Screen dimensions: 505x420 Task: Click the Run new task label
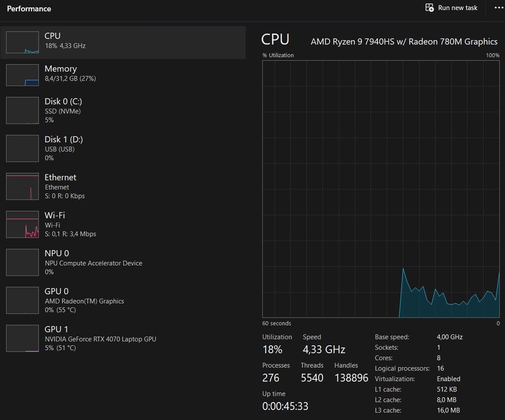458,8
